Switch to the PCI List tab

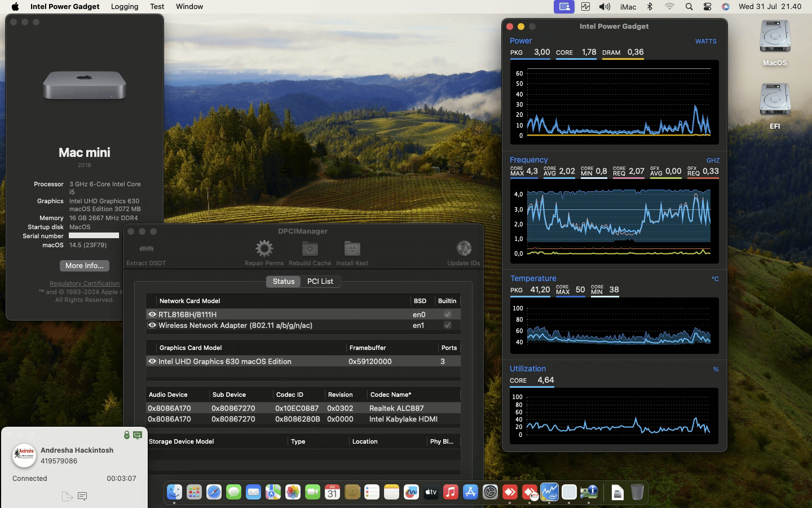[320, 281]
